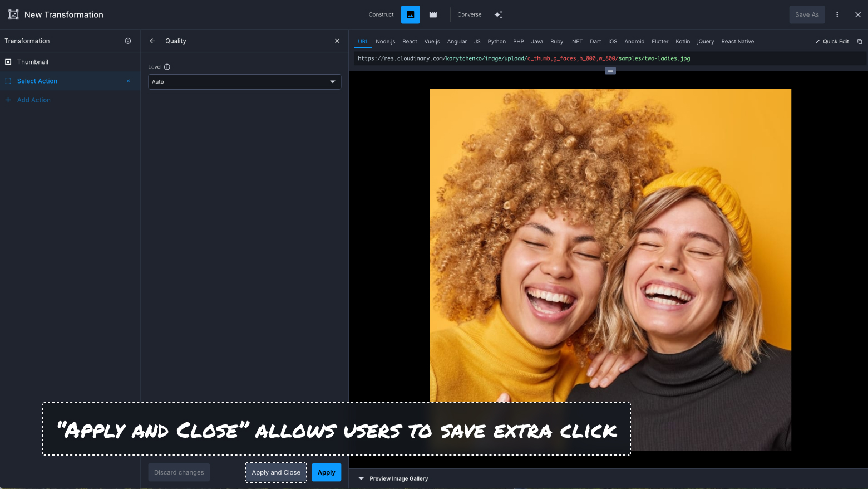Click the Apply and Close button
The height and width of the screenshot is (489, 868).
point(276,472)
